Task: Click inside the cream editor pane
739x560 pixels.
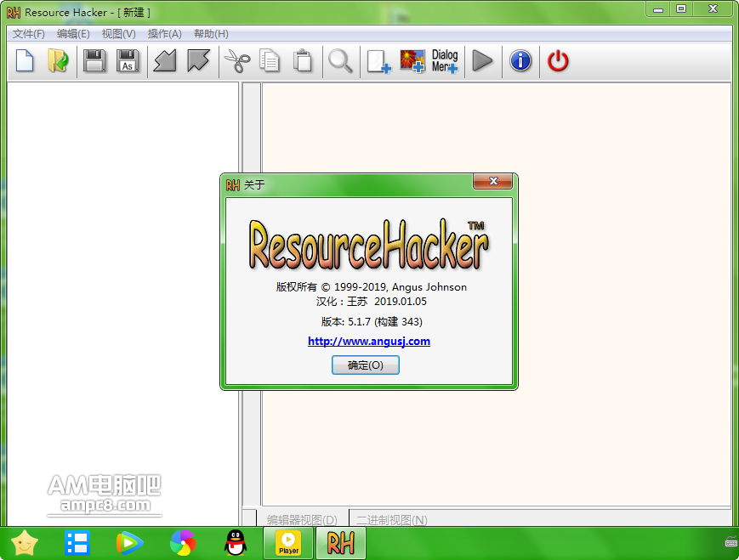Action: [x=496, y=294]
